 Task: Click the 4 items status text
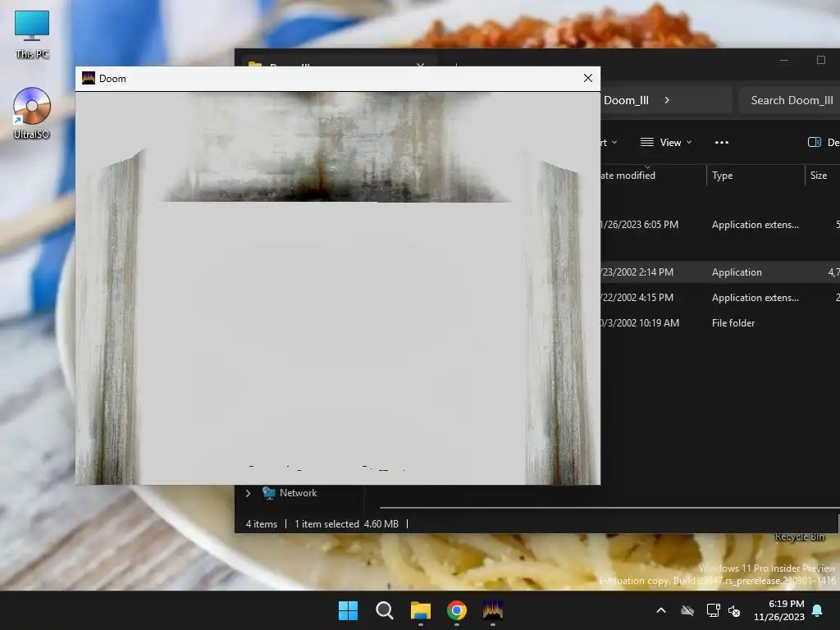pyautogui.click(x=262, y=524)
